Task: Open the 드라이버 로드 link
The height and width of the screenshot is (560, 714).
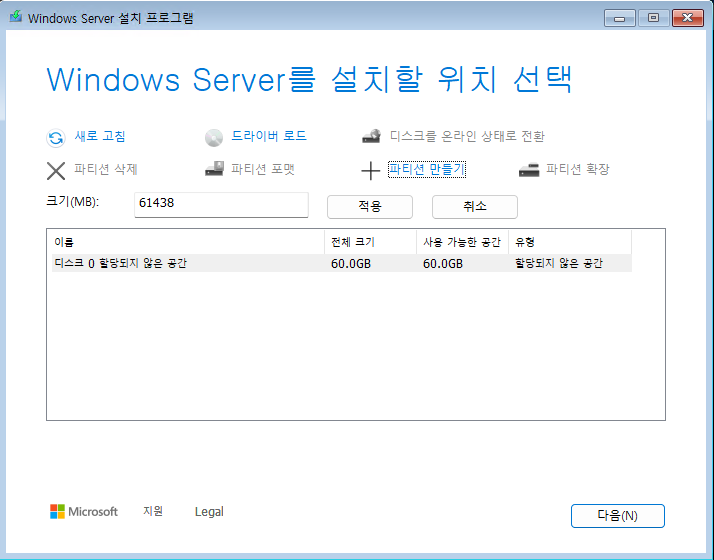Action: pyautogui.click(x=269, y=136)
